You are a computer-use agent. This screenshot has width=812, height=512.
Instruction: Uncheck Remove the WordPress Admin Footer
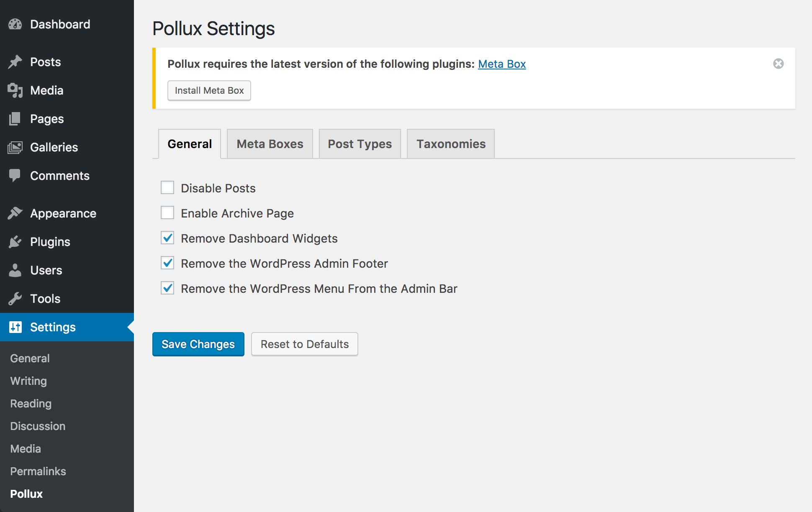(x=167, y=263)
